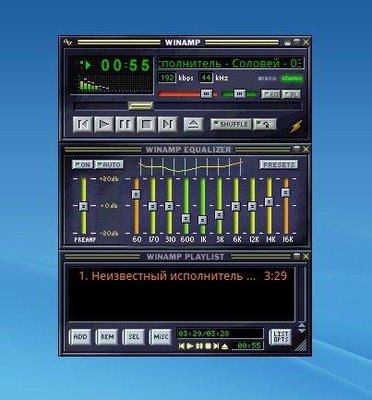
Task: Click the 60 Hz equalizer slider handle
Action: [x=136, y=194]
